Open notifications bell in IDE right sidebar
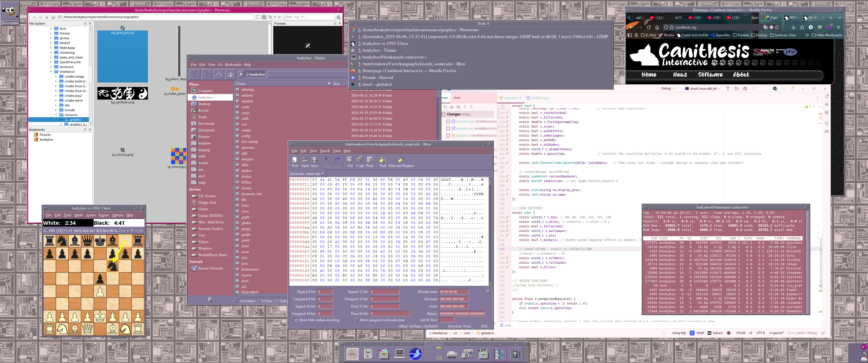The width and height of the screenshot is (868, 363). point(827,96)
